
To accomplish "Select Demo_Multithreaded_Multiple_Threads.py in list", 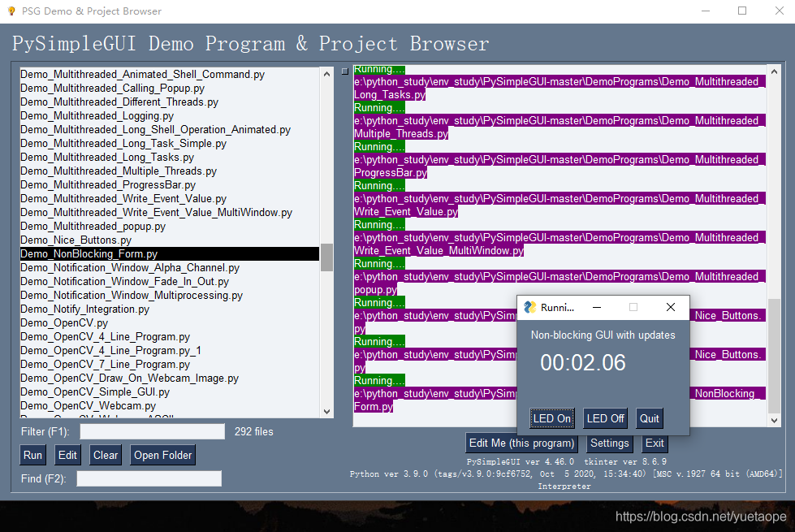I will point(170,171).
